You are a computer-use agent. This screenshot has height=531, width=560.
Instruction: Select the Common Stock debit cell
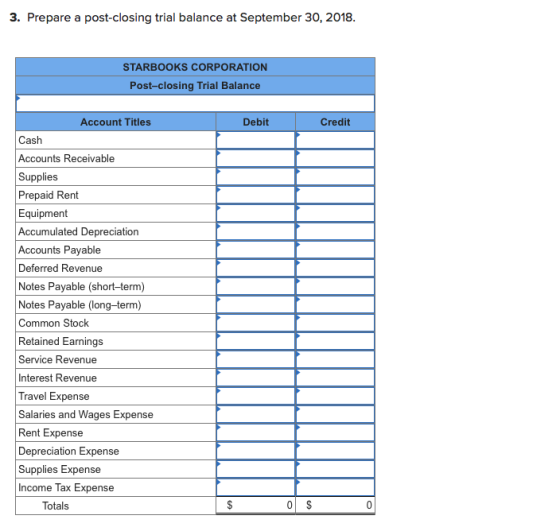pos(255,323)
